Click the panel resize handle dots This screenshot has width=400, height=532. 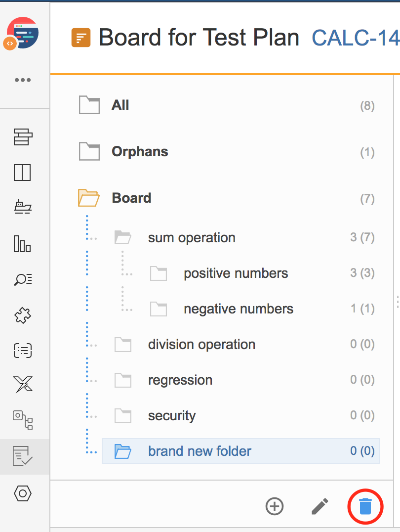(398, 301)
